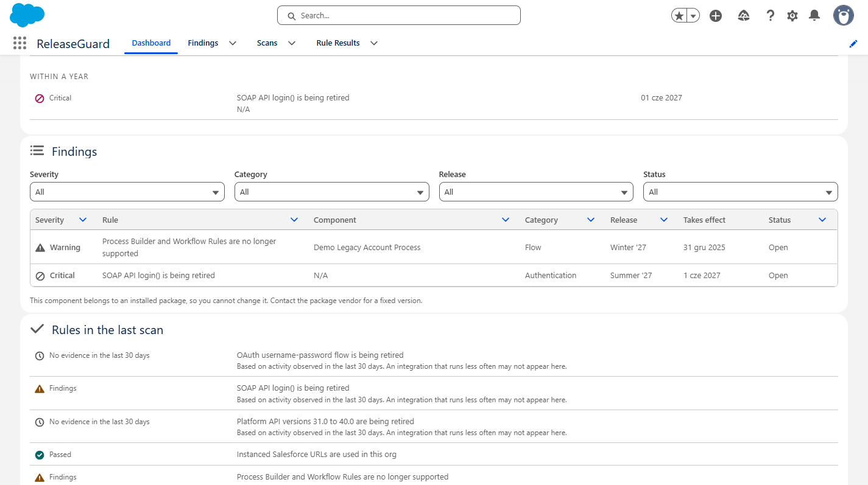868x485 pixels.
Task: Click the Critical icon in SOAP API table row
Action: [40, 276]
